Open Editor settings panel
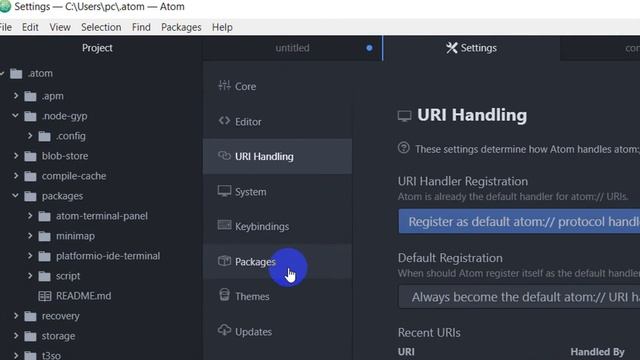The width and height of the screenshot is (640, 360). [278, 121]
